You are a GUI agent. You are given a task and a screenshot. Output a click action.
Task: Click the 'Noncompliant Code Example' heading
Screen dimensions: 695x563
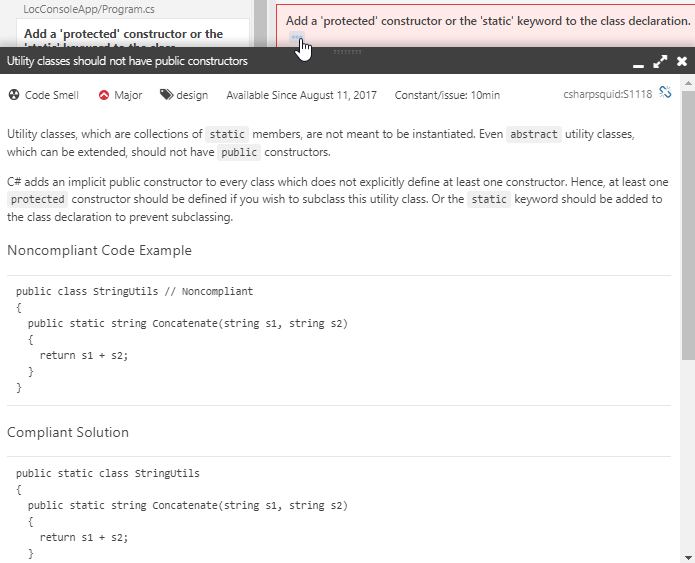99,250
